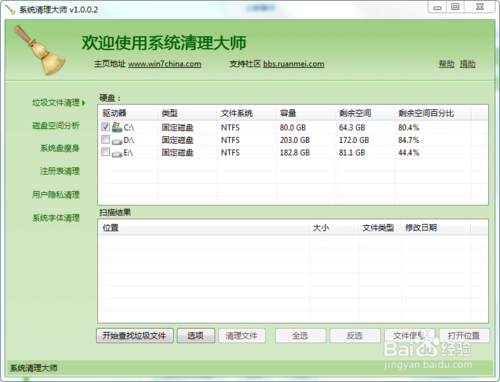This screenshot has width=500, height=382.
Task: Click the 清理文件 button
Action: [x=242, y=335]
